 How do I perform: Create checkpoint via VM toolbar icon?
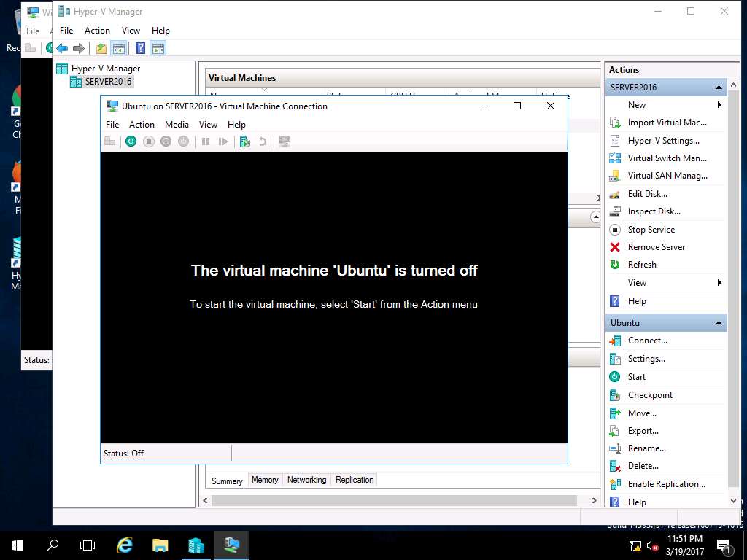[x=245, y=141]
